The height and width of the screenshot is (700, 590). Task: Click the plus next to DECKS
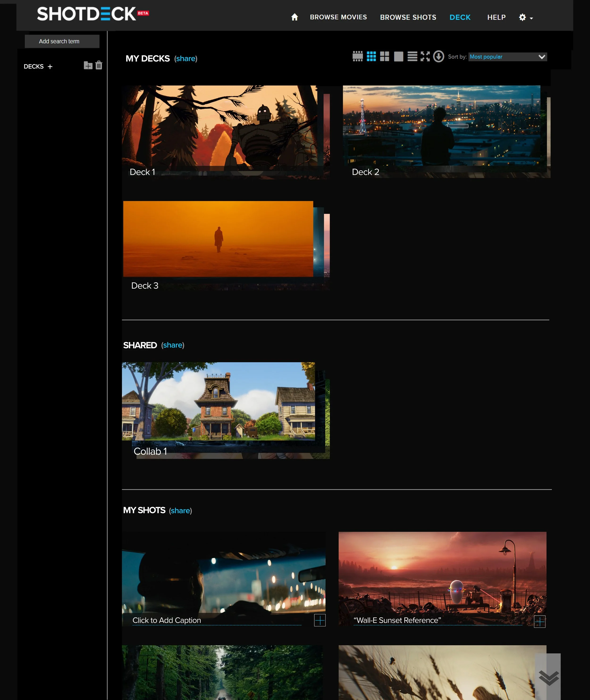click(x=50, y=67)
